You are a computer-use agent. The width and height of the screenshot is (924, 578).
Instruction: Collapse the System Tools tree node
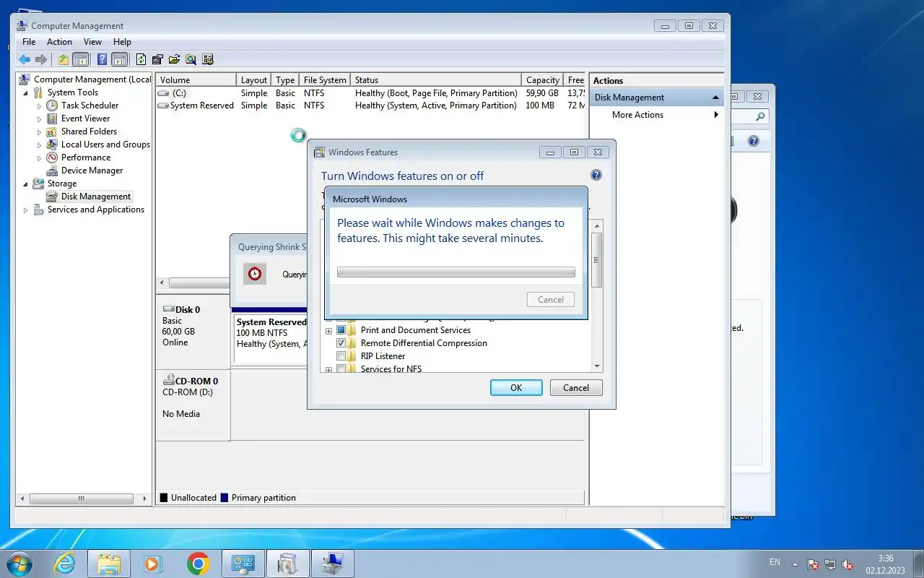pyautogui.click(x=27, y=93)
